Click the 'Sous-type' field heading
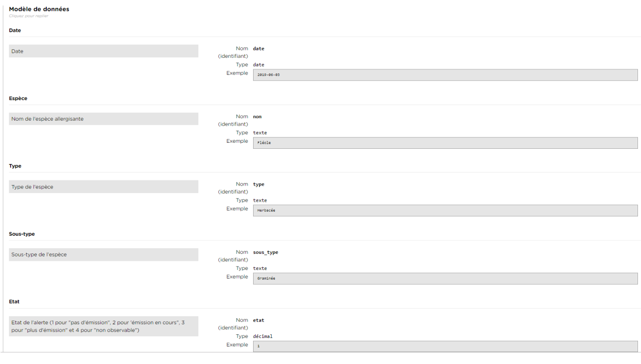Screen dimensions: 641x364 (x=22, y=234)
